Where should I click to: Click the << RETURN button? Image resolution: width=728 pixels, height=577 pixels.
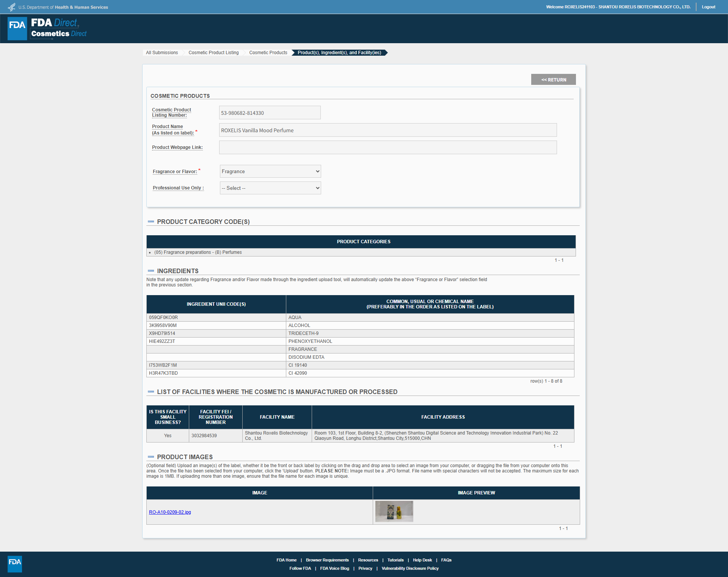554,80
